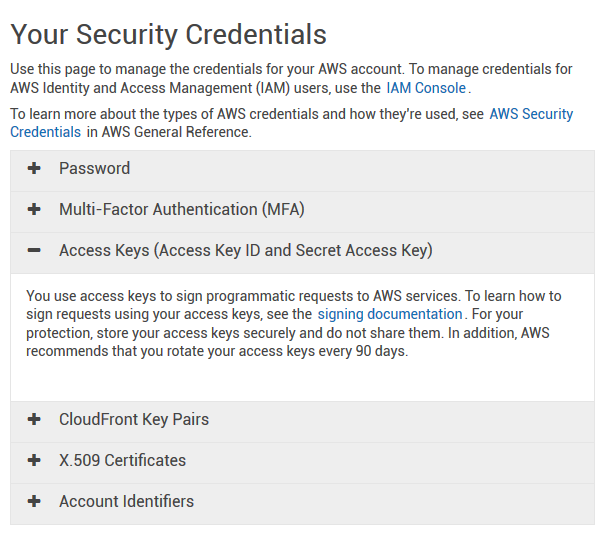
Task: Click plus icon beside CloudFront Key Pairs
Action: pos(34,420)
